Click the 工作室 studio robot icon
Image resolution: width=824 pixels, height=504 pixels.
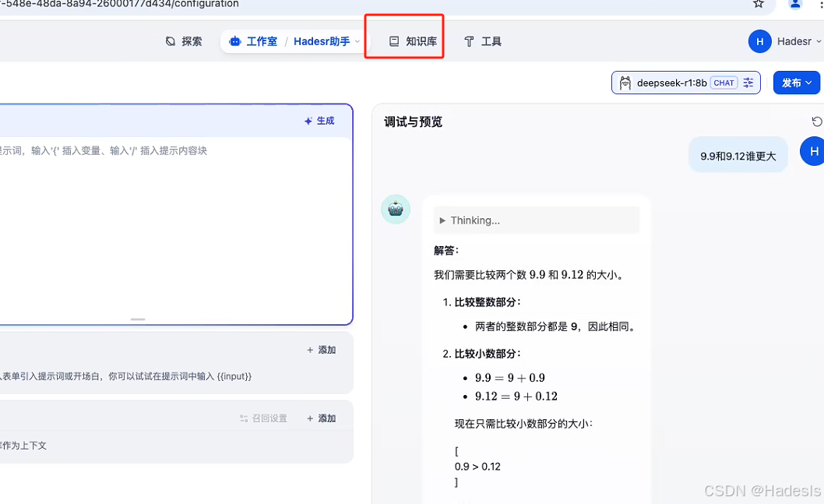(x=235, y=41)
